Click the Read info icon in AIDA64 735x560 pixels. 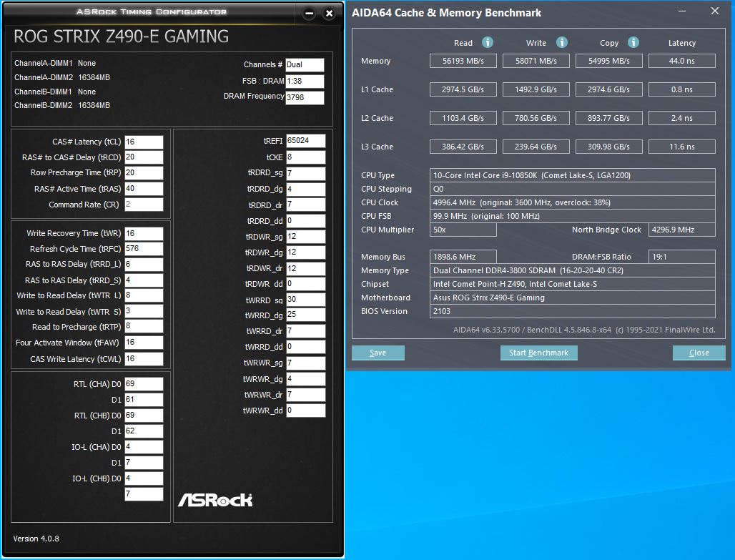pos(488,43)
